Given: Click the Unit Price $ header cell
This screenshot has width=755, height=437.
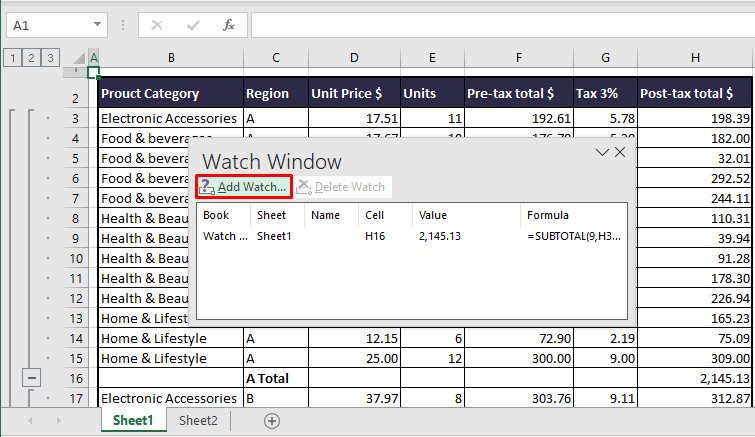Looking at the screenshot, I should (354, 93).
